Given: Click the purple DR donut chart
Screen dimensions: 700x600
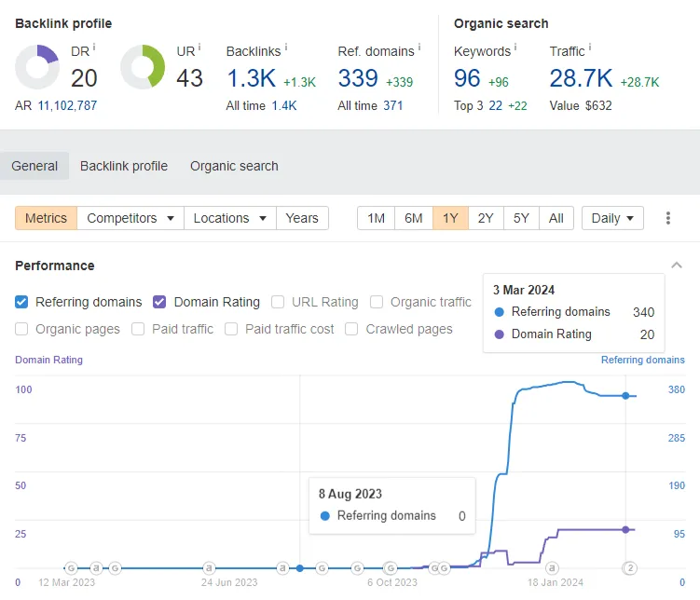Looking at the screenshot, I should pos(37,67).
